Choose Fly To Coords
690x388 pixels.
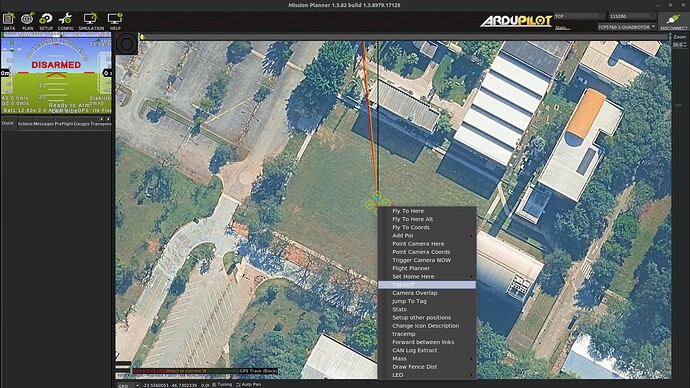click(427, 227)
